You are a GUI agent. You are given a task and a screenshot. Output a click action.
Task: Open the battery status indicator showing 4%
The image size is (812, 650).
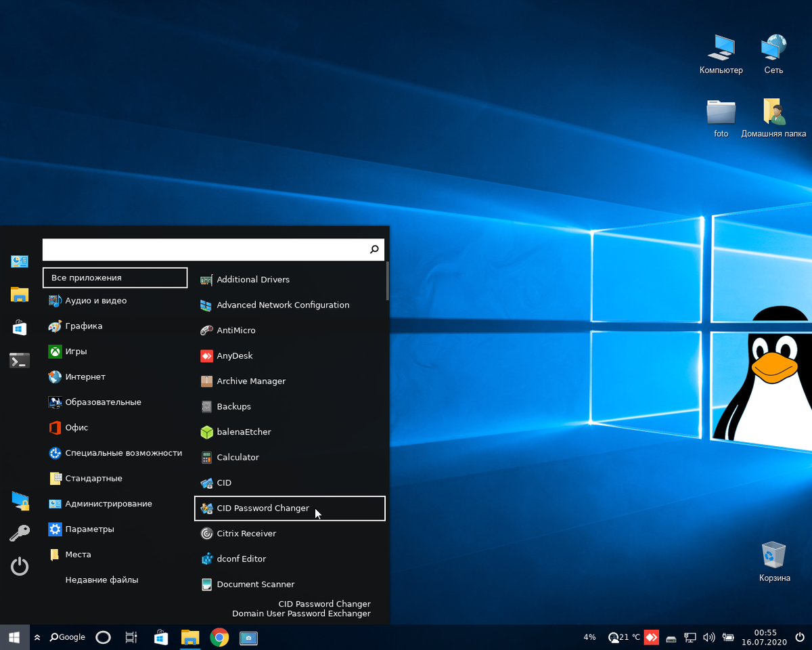pyautogui.click(x=589, y=637)
